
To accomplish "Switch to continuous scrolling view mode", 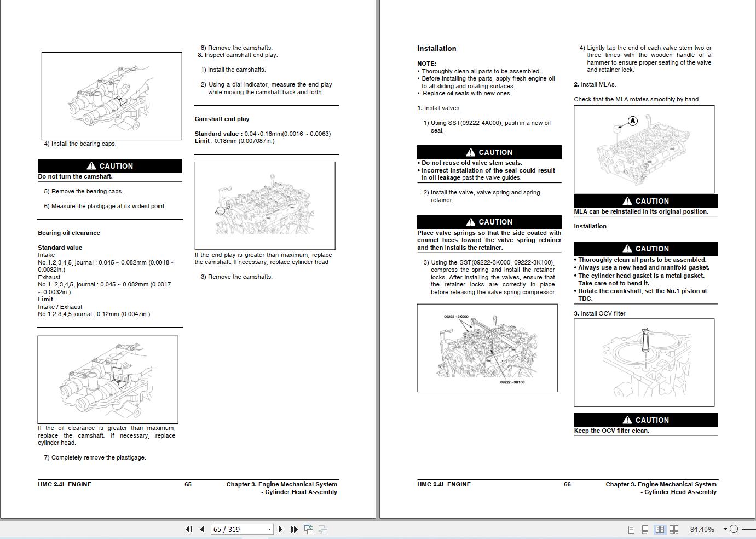I will 644,529.
